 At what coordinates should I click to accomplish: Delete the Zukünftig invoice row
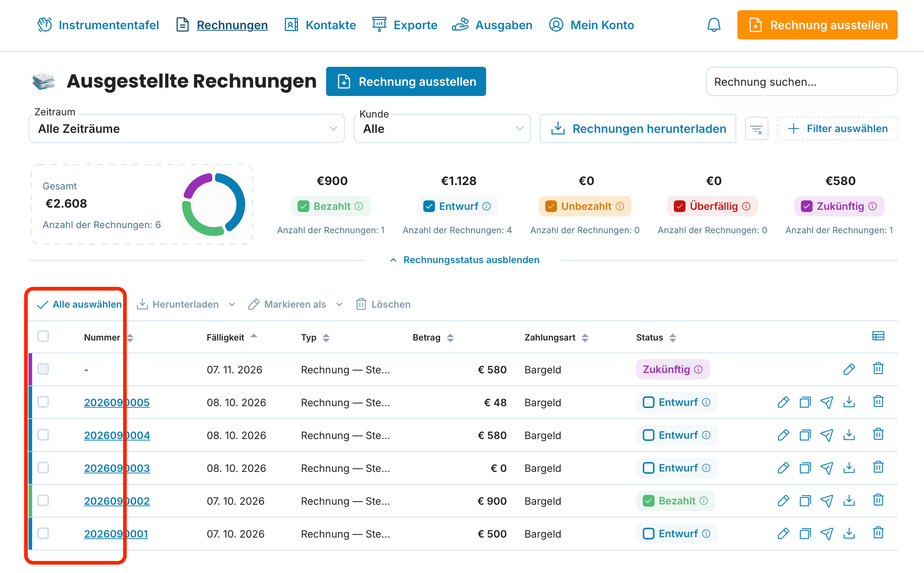tap(878, 369)
